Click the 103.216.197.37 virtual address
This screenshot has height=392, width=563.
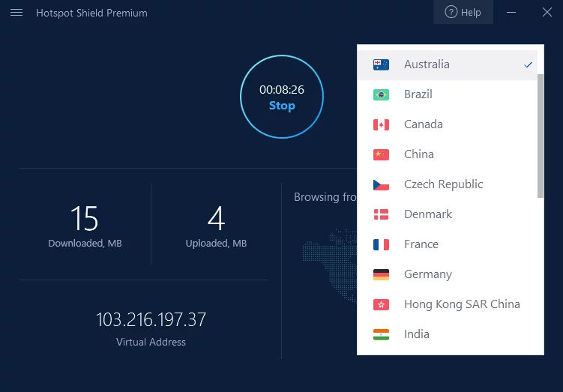151,319
